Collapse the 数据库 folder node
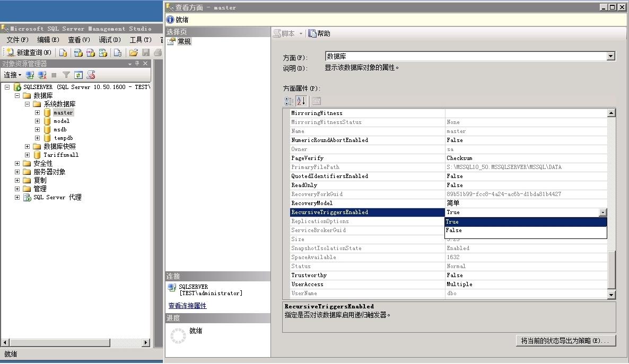This screenshot has width=629, height=364. (x=18, y=95)
